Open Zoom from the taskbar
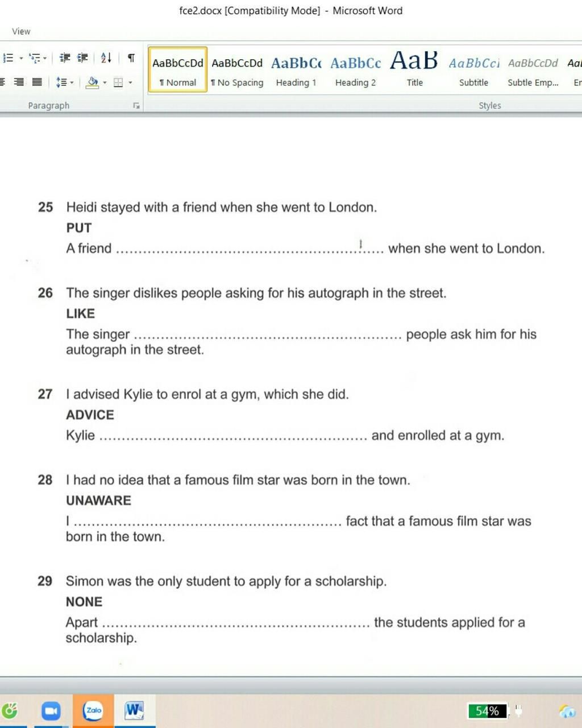The width and height of the screenshot is (582, 728). [x=51, y=710]
